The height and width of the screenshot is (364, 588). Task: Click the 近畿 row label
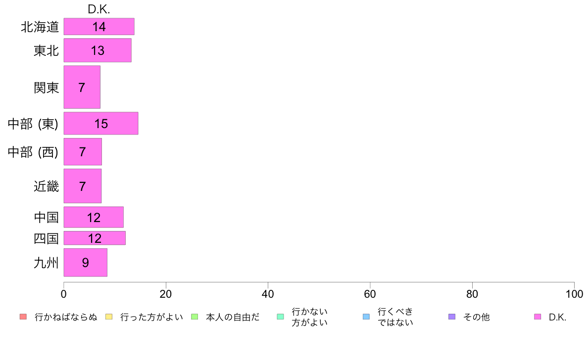click(46, 186)
